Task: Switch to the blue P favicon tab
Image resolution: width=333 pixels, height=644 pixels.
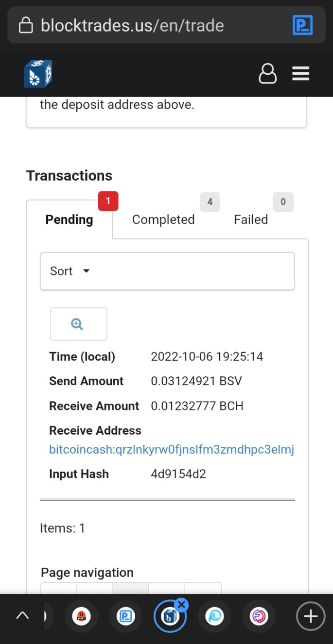Action: point(126,616)
